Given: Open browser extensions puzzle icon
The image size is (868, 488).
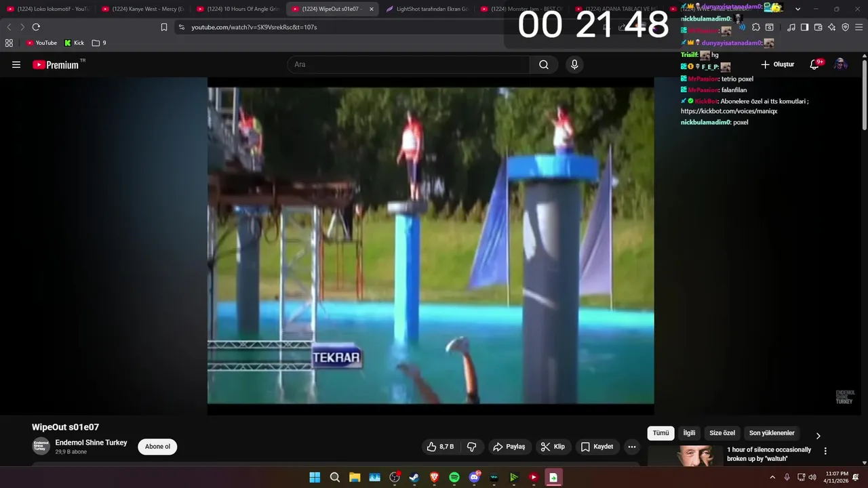Looking at the screenshot, I should [x=756, y=27].
